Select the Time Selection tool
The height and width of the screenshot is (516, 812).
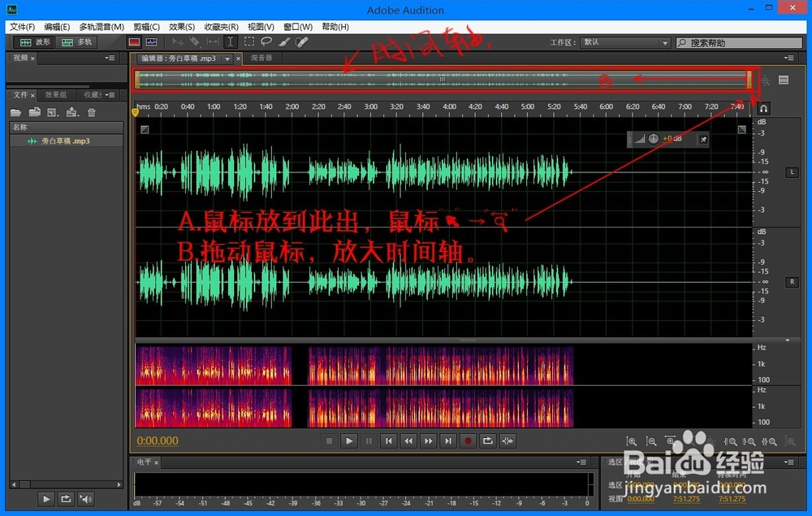231,42
